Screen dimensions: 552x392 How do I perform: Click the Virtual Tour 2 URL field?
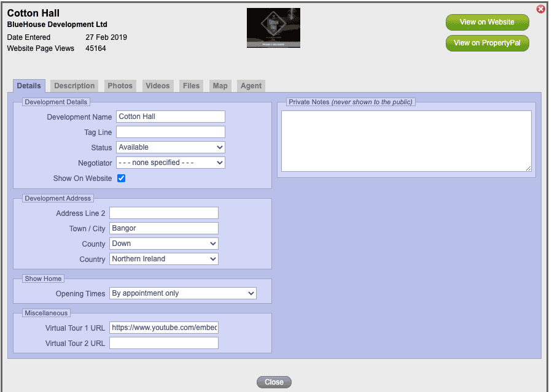tap(163, 343)
